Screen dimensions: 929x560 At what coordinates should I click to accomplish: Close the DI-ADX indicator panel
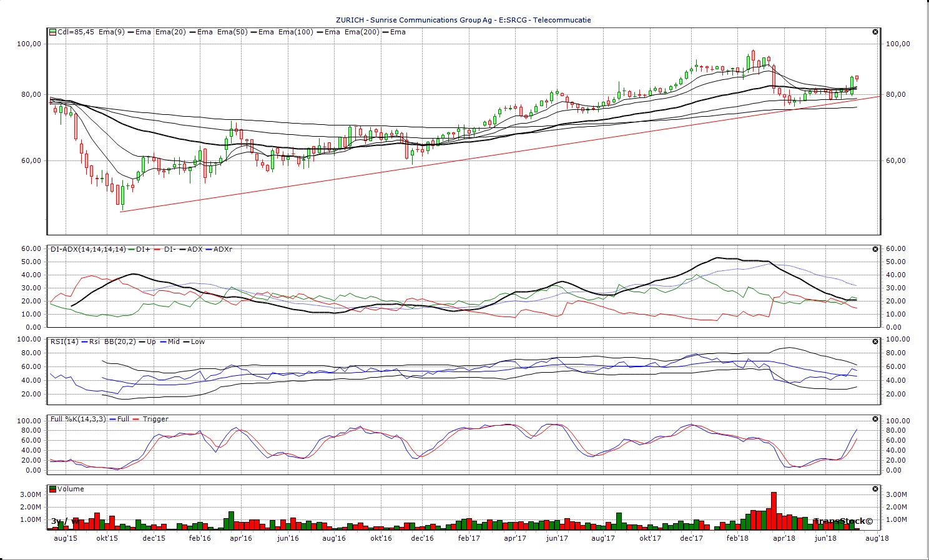point(875,249)
